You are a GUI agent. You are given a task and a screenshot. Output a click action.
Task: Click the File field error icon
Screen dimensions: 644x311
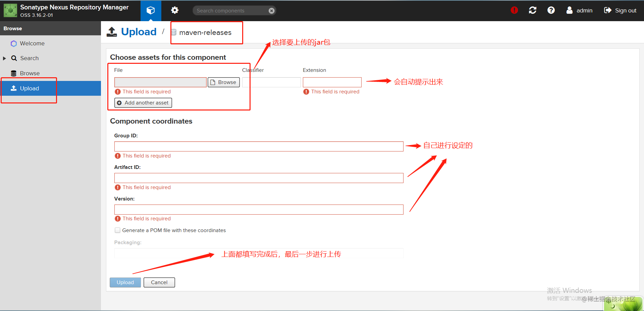click(118, 92)
